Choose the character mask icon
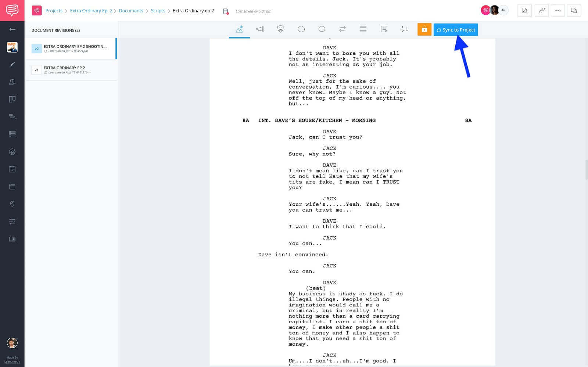Screen dimensions: 588x367 pos(280,29)
